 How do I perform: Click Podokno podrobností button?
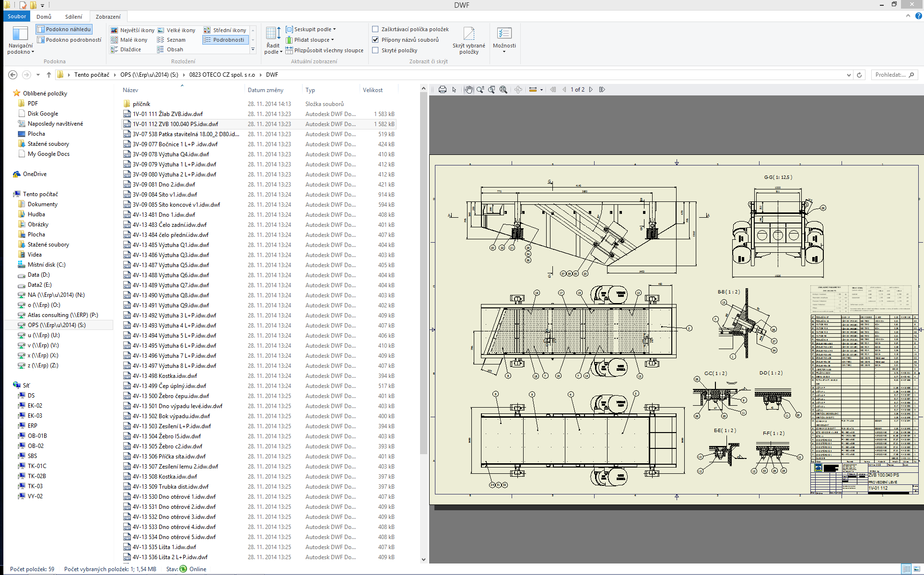(70, 40)
